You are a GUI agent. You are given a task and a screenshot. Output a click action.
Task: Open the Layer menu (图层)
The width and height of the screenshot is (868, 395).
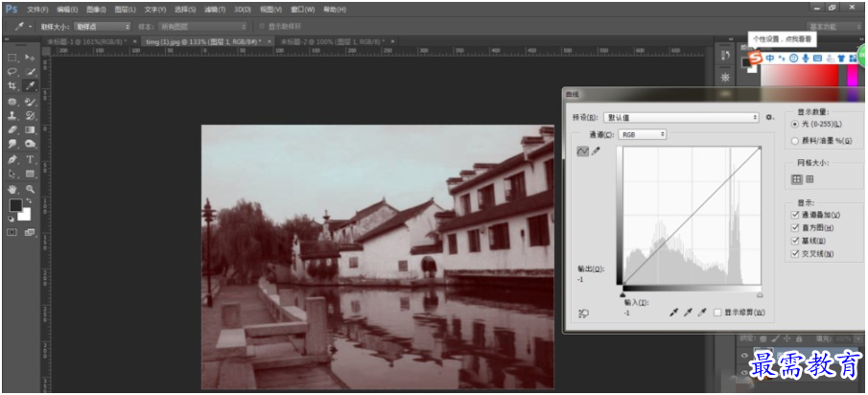(125, 10)
